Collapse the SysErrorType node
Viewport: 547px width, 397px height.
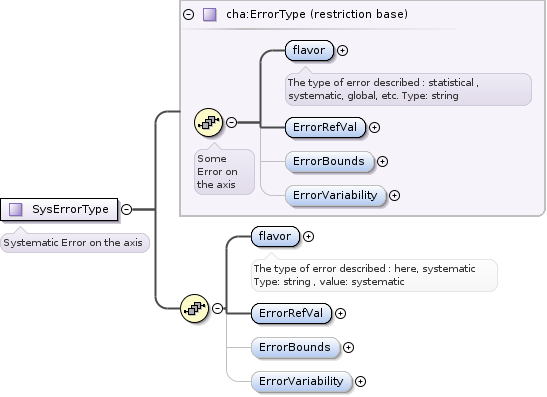click(126, 209)
